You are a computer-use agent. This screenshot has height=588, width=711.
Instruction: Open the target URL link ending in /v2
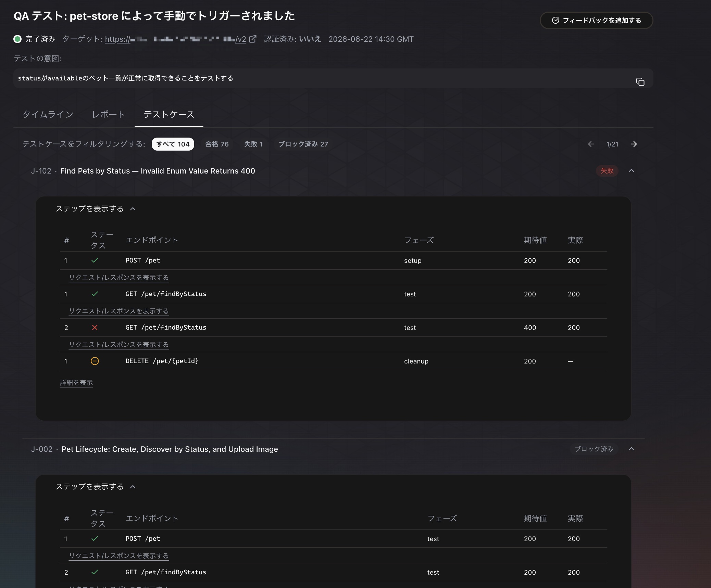(x=175, y=39)
